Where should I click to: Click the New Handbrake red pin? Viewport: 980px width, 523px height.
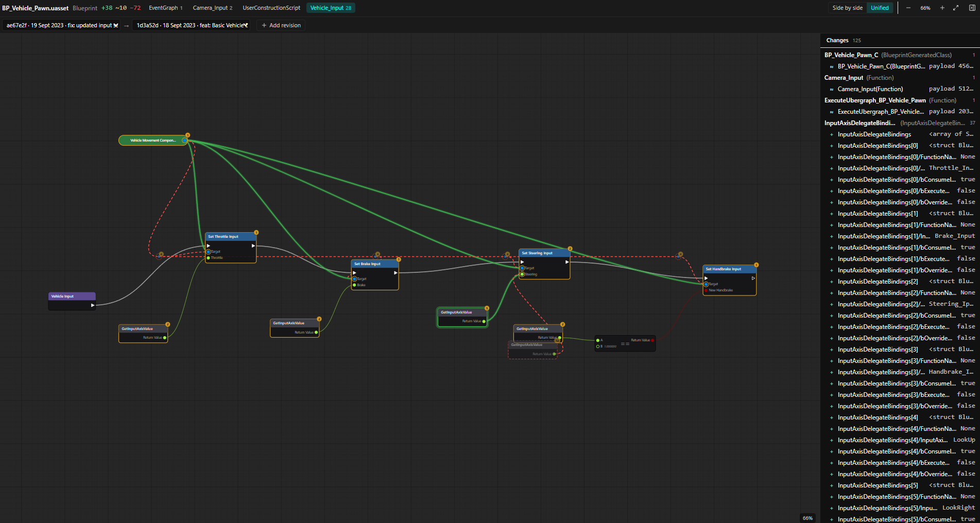pos(706,290)
